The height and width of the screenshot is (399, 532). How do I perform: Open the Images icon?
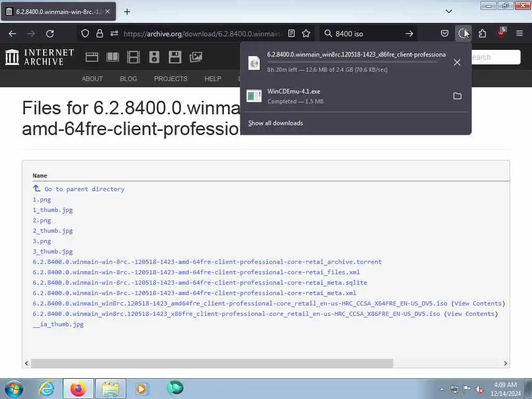tap(196, 57)
